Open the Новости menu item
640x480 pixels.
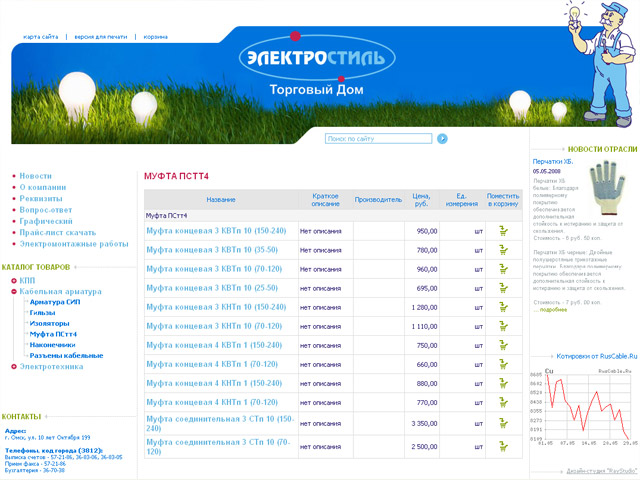(x=35, y=176)
